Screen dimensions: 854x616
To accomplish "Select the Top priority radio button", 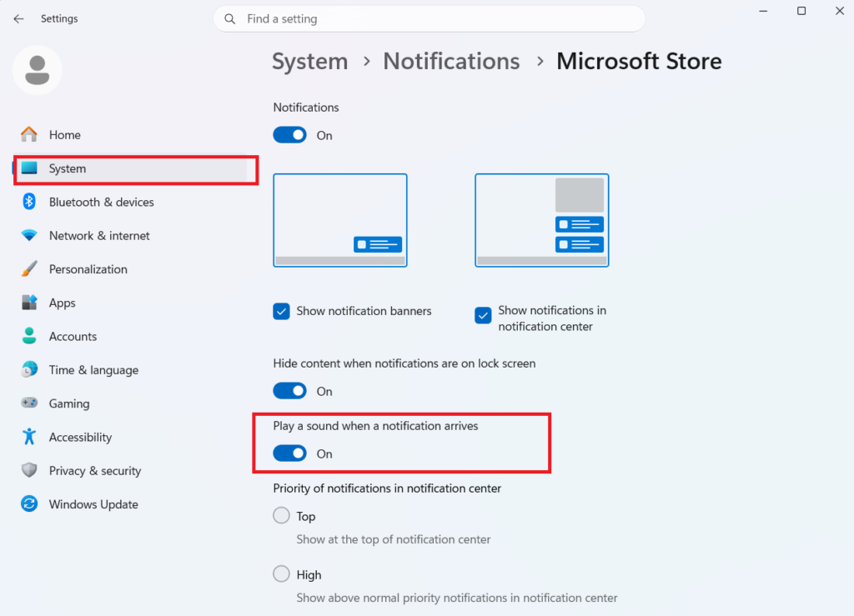I will [281, 515].
